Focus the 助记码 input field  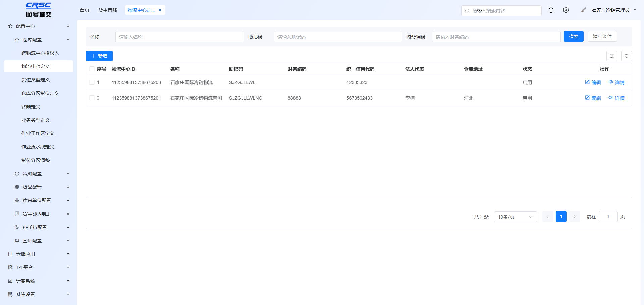(338, 37)
